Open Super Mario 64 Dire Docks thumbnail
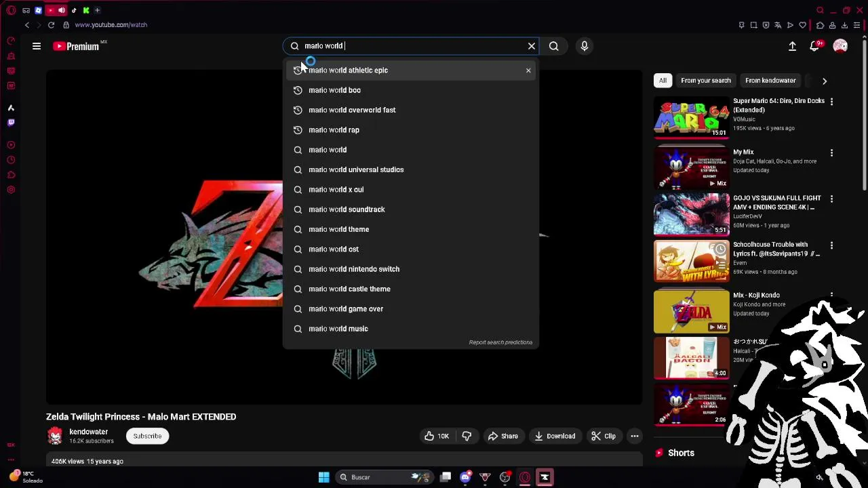This screenshot has height=488, width=868. point(691,118)
